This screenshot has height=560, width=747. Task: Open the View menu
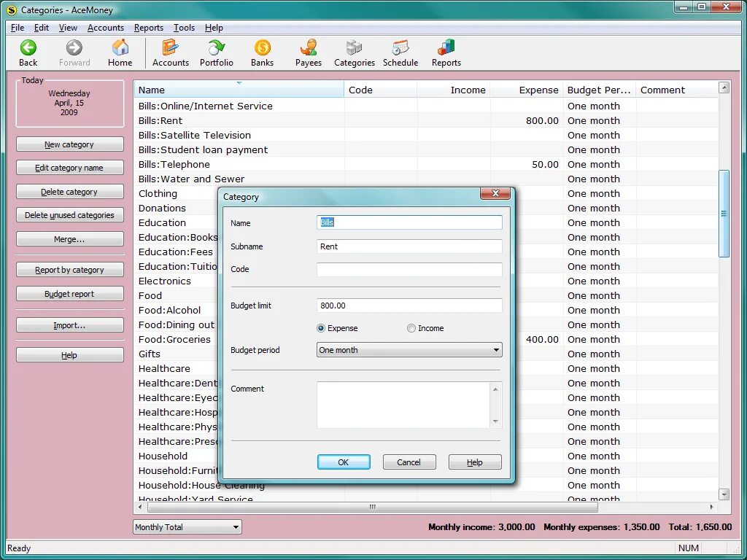click(x=68, y=28)
